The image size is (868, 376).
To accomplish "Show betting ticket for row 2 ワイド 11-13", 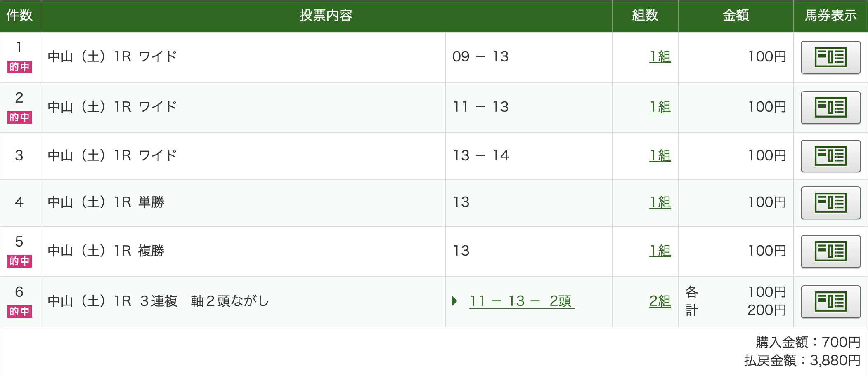I will (830, 108).
